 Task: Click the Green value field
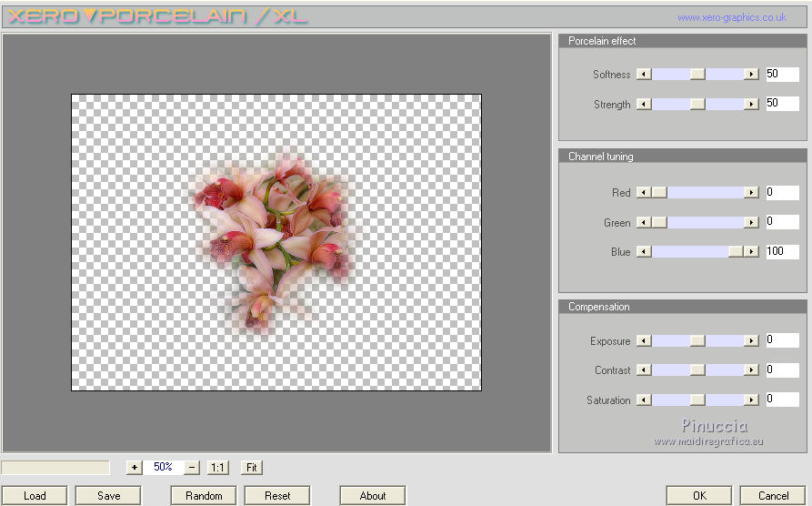click(783, 221)
